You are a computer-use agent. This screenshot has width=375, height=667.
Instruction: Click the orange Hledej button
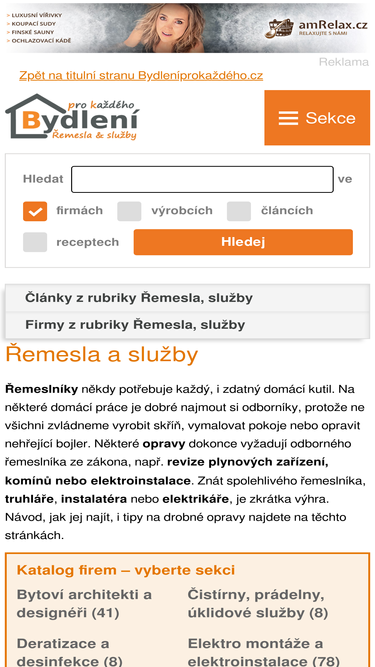click(243, 242)
